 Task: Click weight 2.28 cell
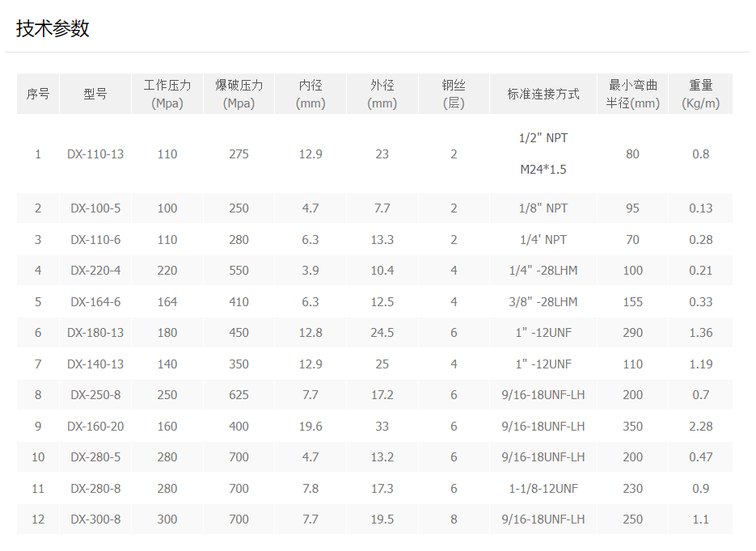(700, 426)
